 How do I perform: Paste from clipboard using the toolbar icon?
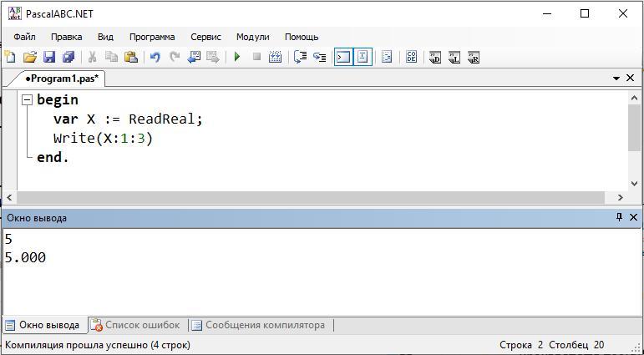(131, 57)
